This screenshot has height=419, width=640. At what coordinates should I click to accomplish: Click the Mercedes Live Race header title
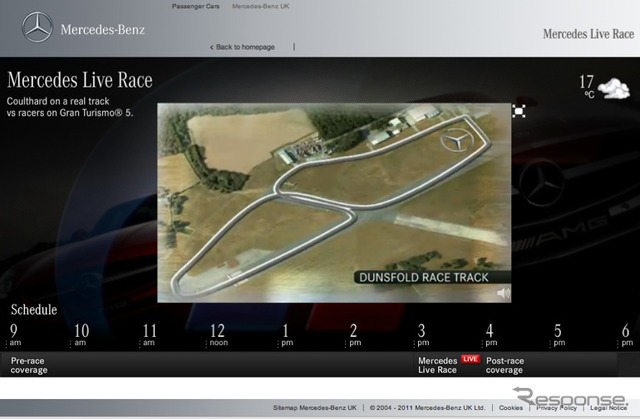point(588,34)
